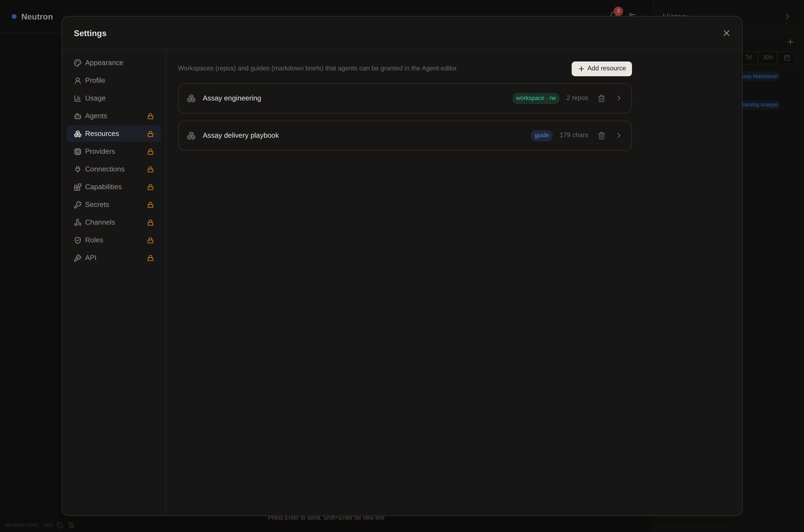Click the Assay engineering resource icon
The width and height of the screenshot is (804, 532).
[x=191, y=98]
